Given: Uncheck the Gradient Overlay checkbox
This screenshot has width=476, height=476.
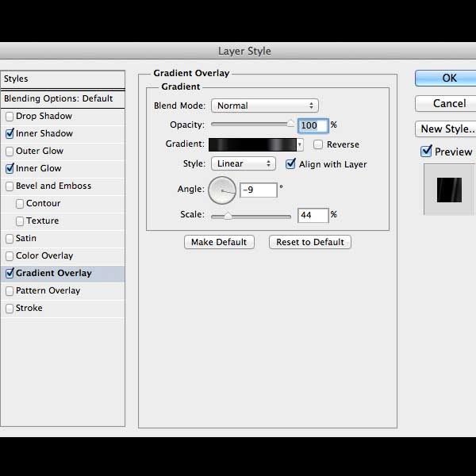Looking at the screenshot, I should coord(10,273).
